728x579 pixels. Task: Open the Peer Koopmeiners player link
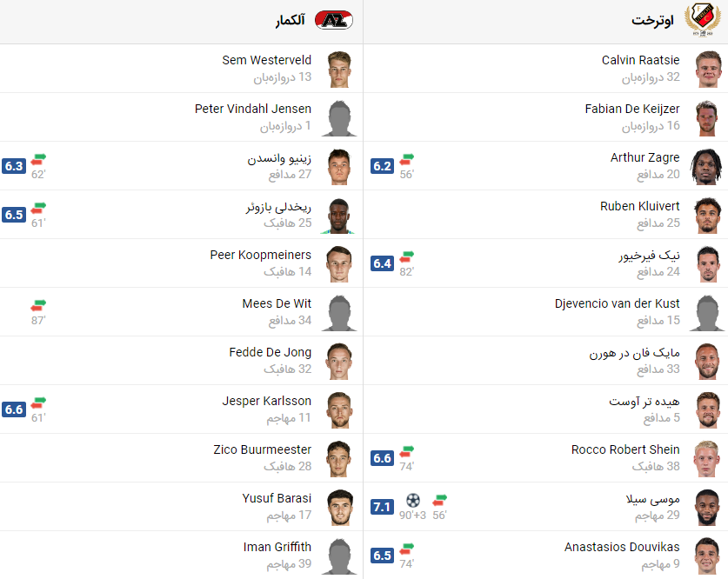click(260, 255)
